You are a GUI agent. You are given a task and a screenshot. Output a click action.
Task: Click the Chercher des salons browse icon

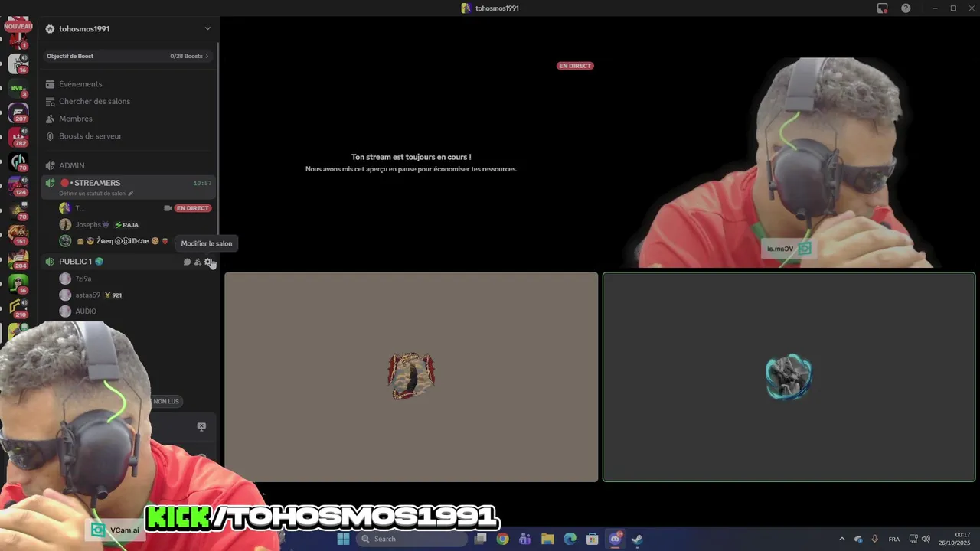[50, 101]
